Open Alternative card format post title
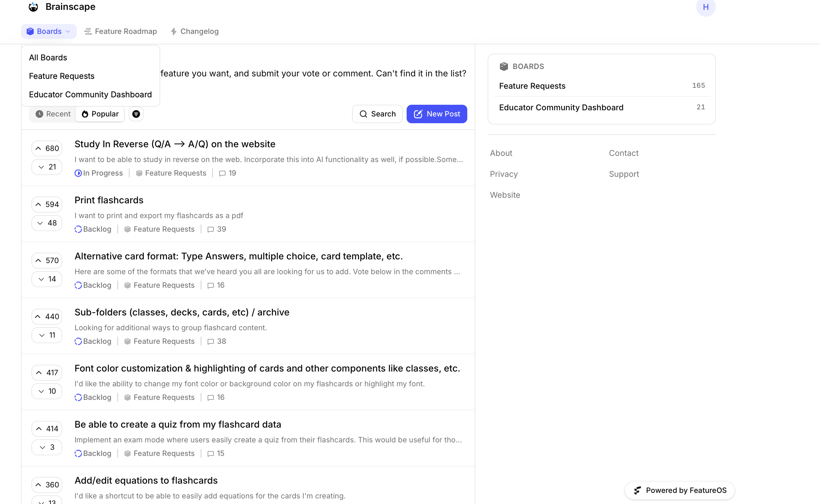 pos(238,256)
